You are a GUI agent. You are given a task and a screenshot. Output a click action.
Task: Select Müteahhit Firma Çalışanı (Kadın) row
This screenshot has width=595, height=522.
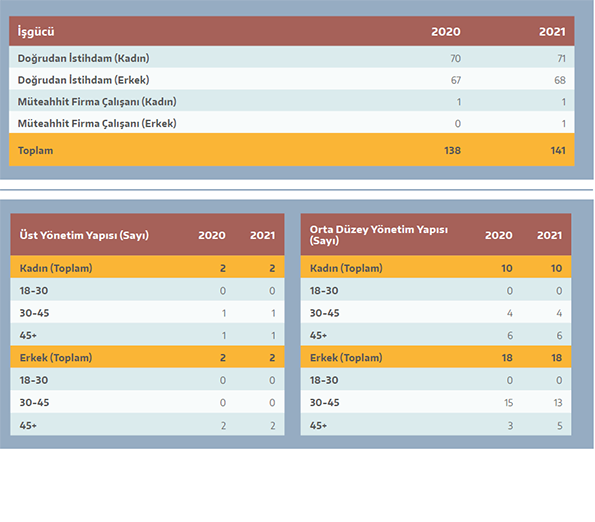tap(291, 102)
